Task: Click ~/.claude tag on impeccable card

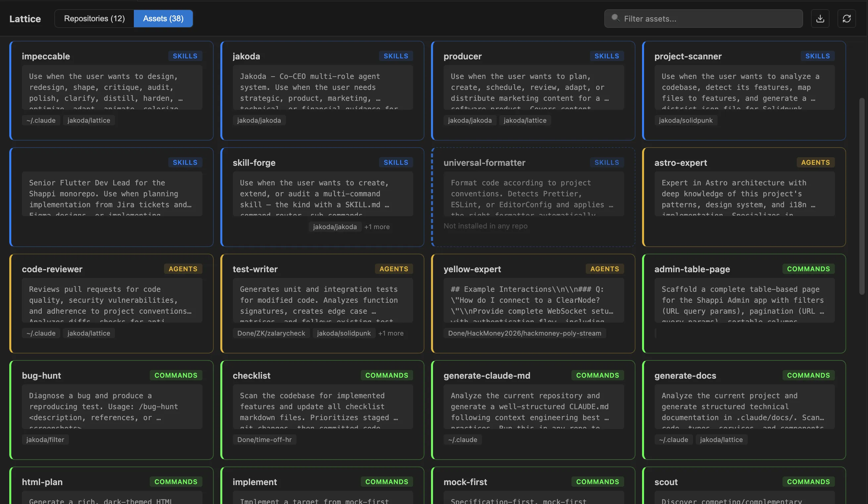Action: tap(41, 120)
